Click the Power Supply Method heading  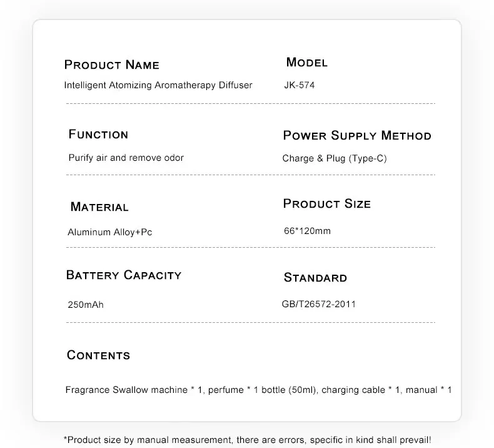pos(357,136)
